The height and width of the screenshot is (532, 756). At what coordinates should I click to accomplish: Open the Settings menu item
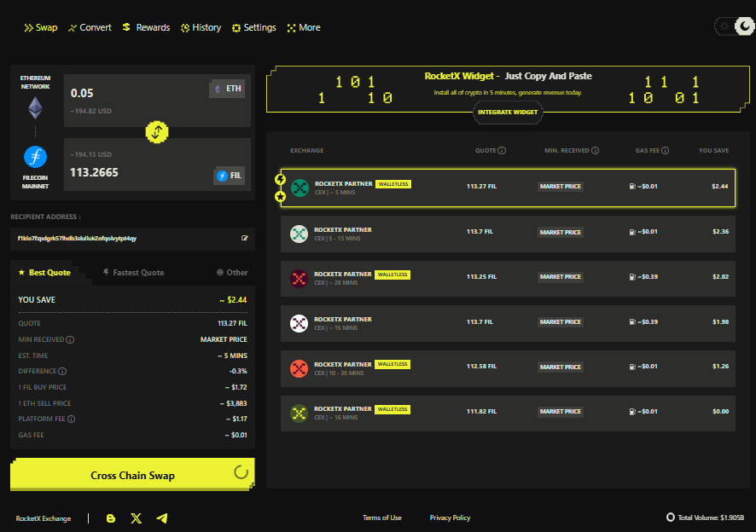tap(253, 26)
